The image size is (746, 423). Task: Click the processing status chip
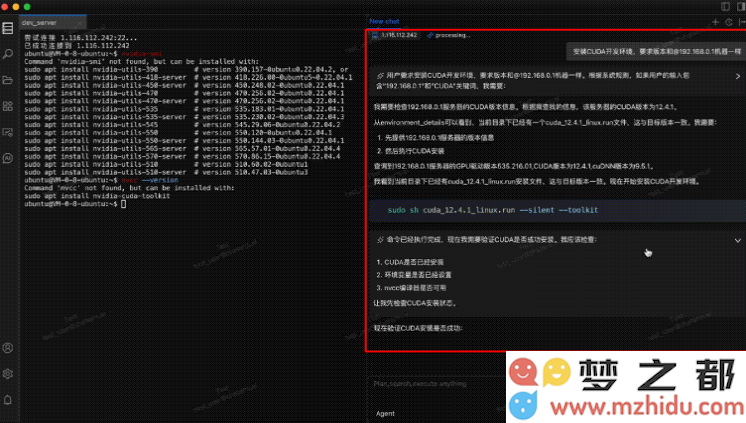click(449, 35)
